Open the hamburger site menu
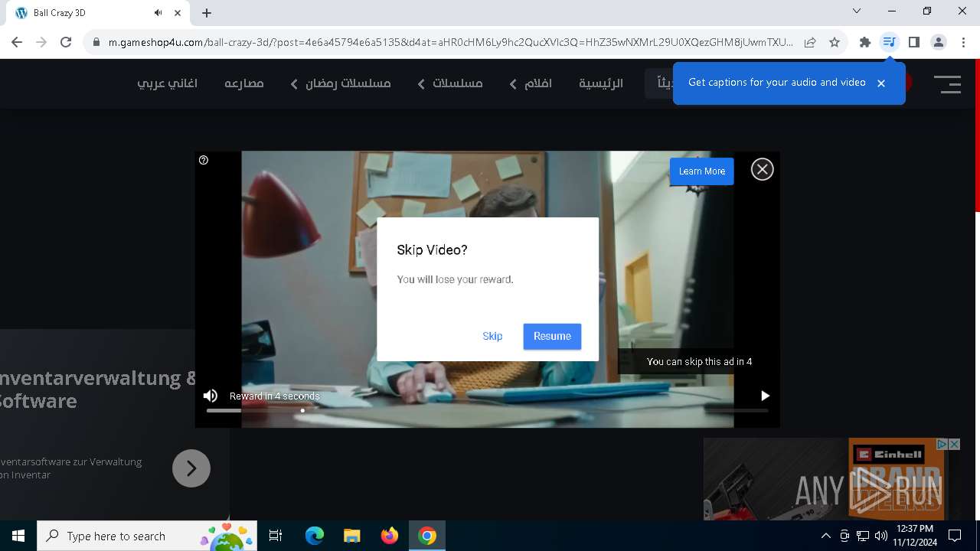 [x=948, y=84]
